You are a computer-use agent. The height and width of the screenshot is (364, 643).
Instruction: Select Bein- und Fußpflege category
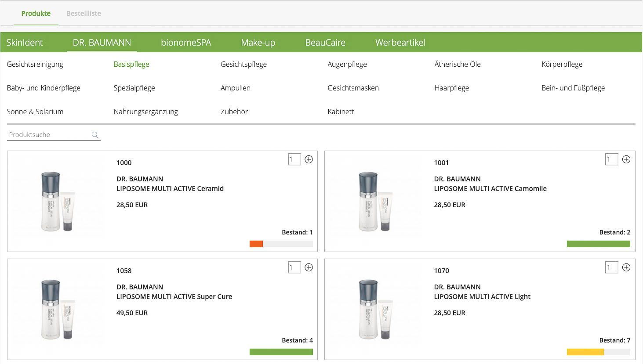click(573, 88)
